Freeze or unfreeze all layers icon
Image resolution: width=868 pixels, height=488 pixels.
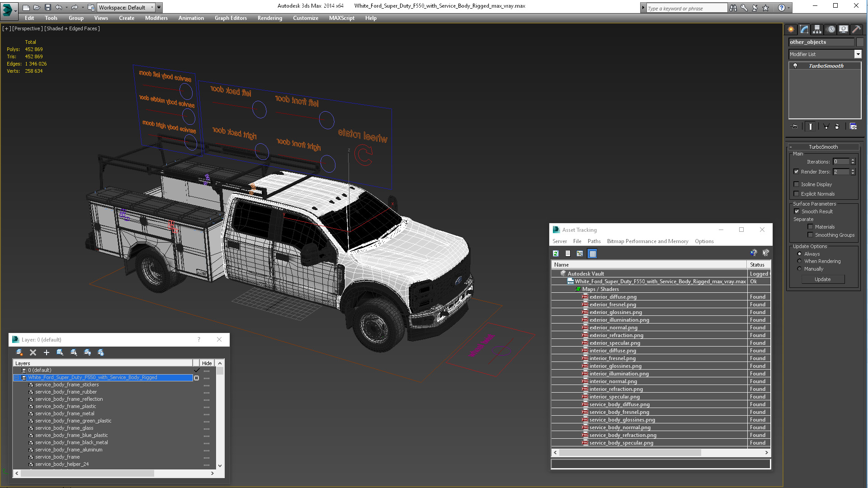point(101,352)
